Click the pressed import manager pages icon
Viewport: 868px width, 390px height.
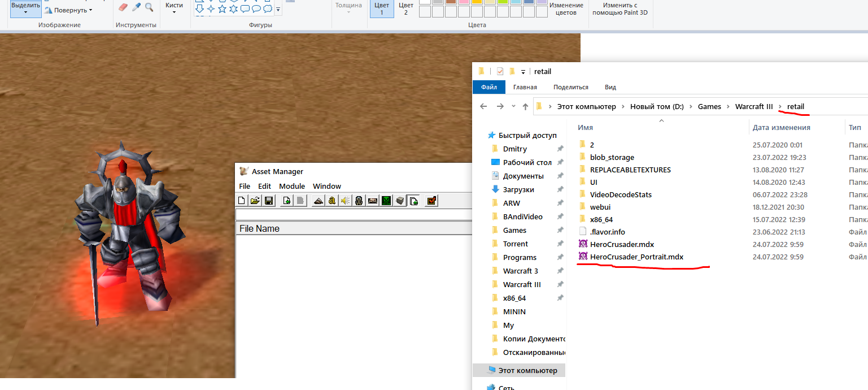413,200
